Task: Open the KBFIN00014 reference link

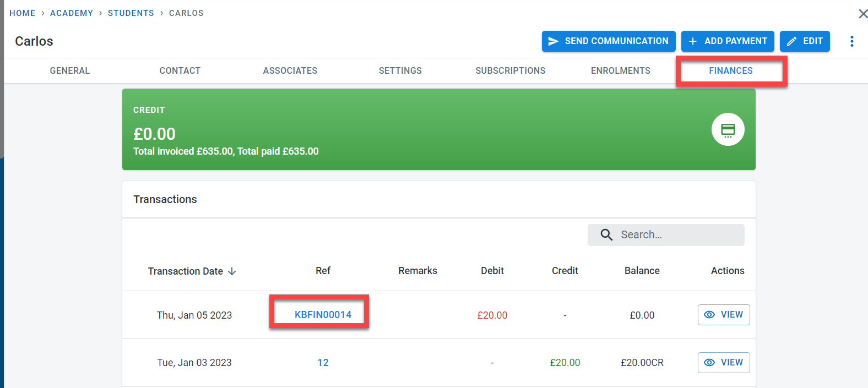Action: [323, 315]
